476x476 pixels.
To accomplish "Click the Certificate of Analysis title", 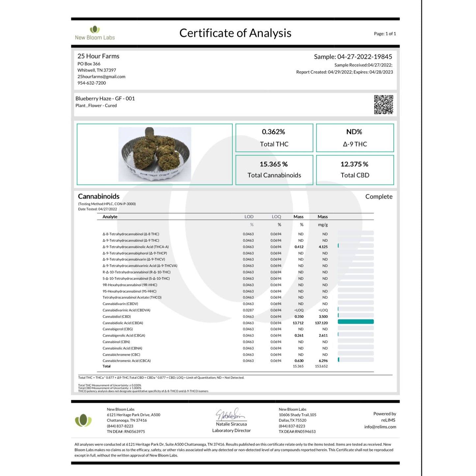I will (235, 33).
